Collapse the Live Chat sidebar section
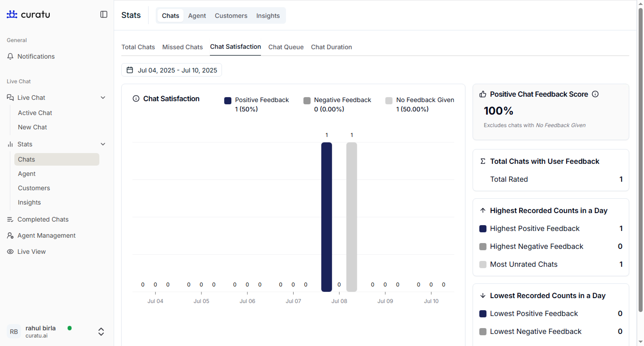This screenshot has height=346, width=644. (x=103, y=98)
